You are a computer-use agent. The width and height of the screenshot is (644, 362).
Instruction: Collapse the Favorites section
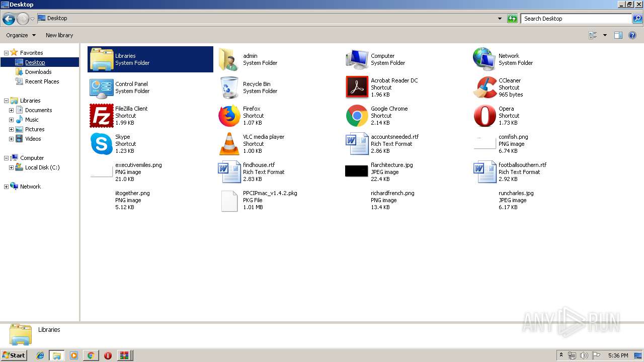6,53
